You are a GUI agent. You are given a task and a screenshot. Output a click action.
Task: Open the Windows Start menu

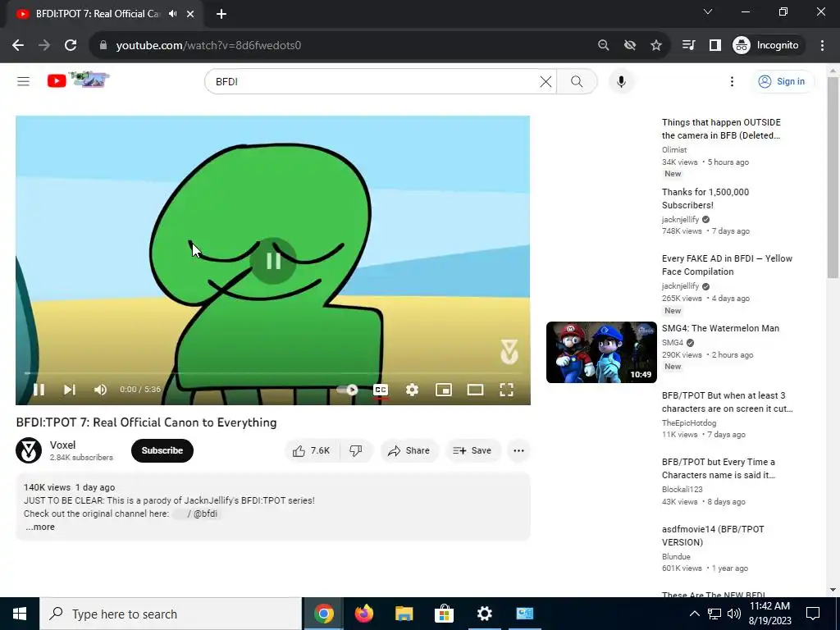click(20, 614)
